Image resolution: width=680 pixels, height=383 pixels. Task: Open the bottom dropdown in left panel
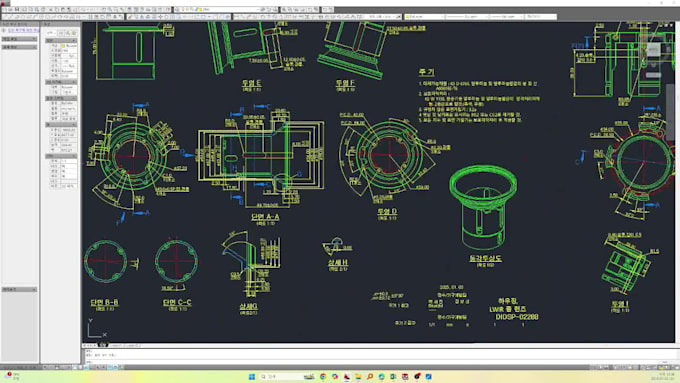click(20, 289)
